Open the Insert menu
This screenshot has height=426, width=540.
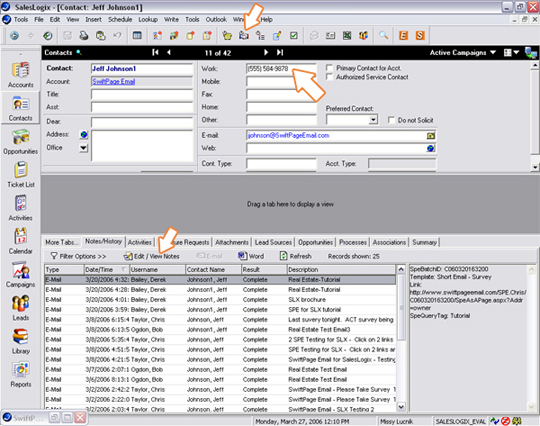pos(93,20)
